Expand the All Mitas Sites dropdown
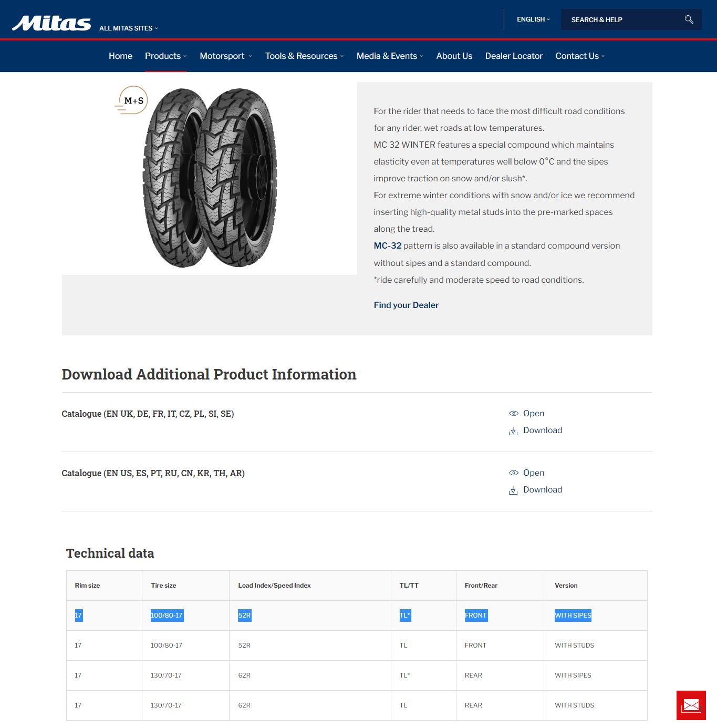 pyautogui.click(x=129, y=28)
